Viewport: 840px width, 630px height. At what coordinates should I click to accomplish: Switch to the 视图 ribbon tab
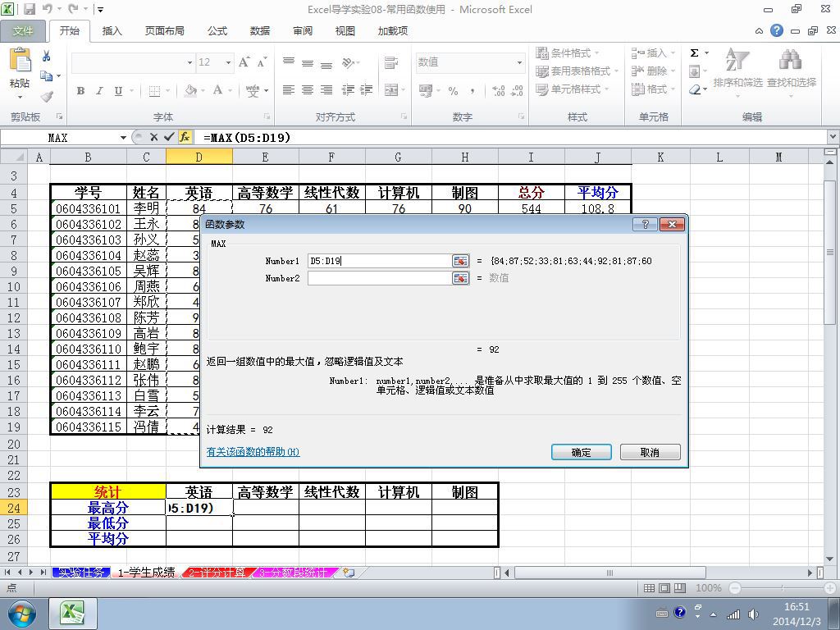[345, 31]
